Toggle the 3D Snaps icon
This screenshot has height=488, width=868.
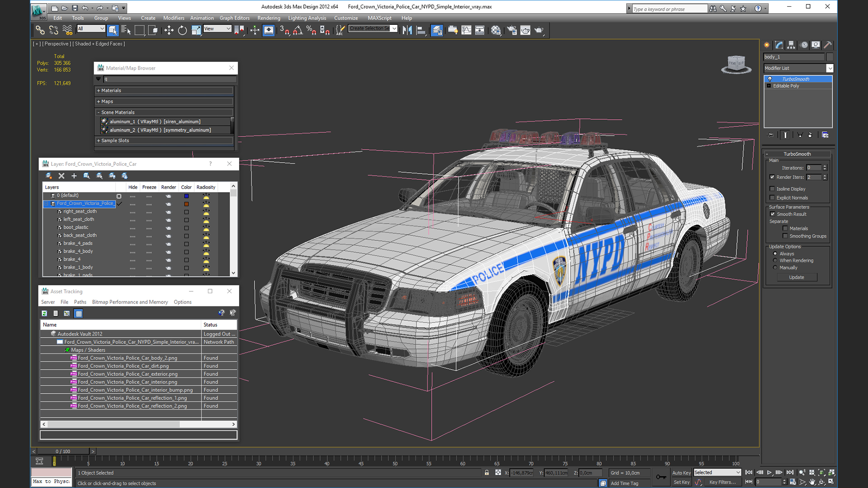point(284,30)
